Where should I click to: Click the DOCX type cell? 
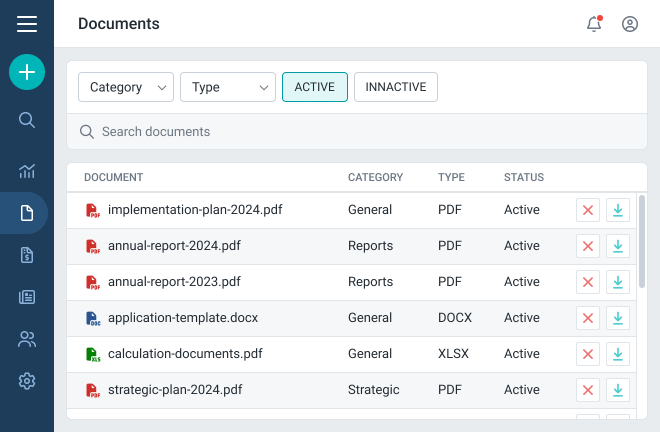455,317
